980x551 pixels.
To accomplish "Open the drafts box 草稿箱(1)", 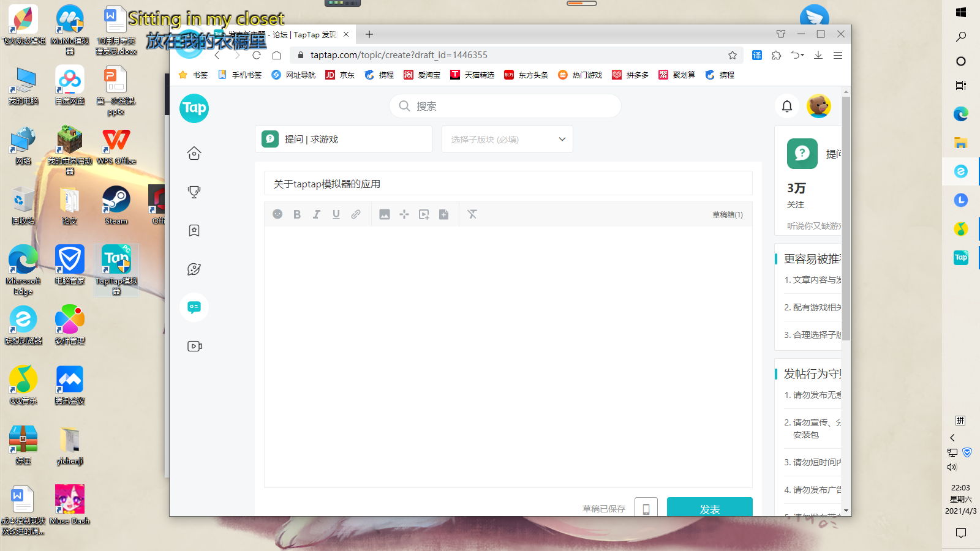I will (727, 215).
